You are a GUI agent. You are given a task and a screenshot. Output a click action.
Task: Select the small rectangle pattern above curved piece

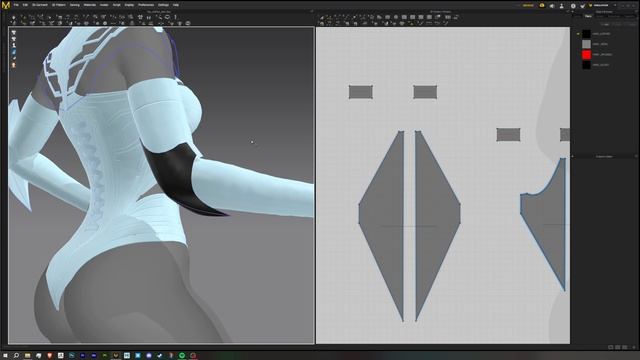(x=508, y=135)
